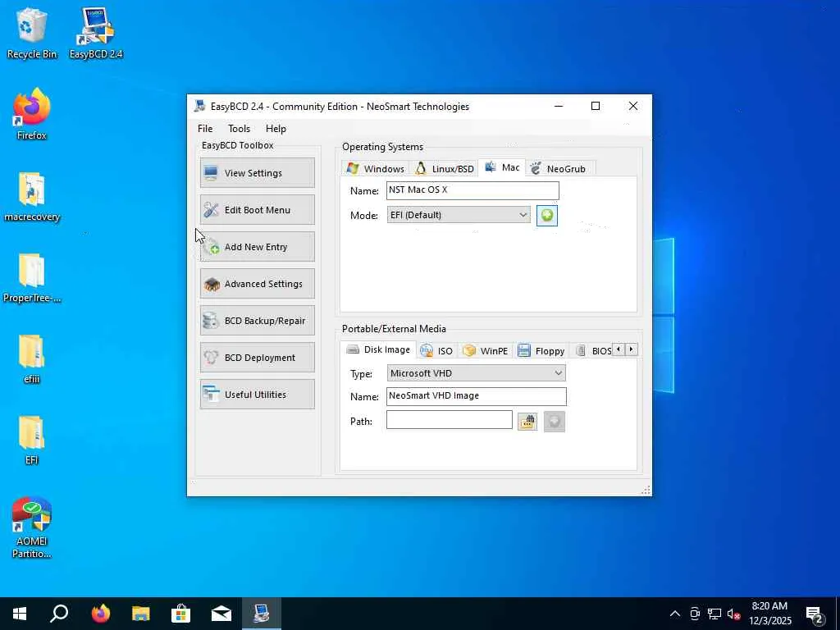The image size is (840, 630).
Task: Select the EasyBCD 2.4 desktop shortcut
Action: click(96, 33)
